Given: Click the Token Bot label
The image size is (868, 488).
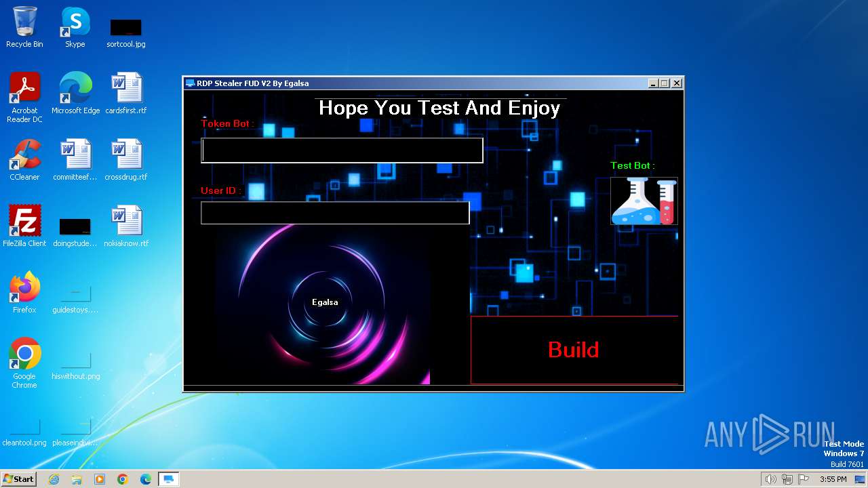Looking at the screenshot, I should [x=228, y=123].
